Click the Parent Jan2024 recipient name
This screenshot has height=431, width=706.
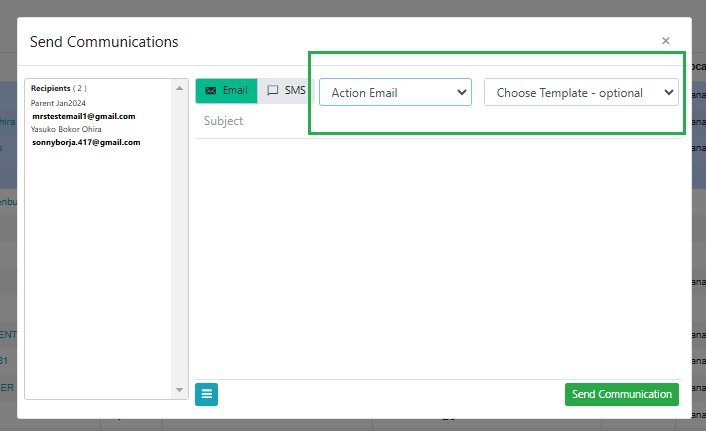pos(58,102)
